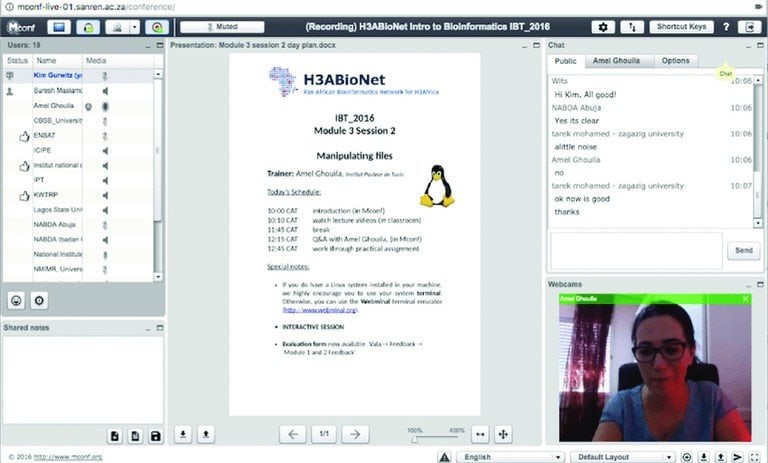The height and width of the screenshot is (463, 768).
Task: Open the English language dropdown
Action: click(510, 457)
